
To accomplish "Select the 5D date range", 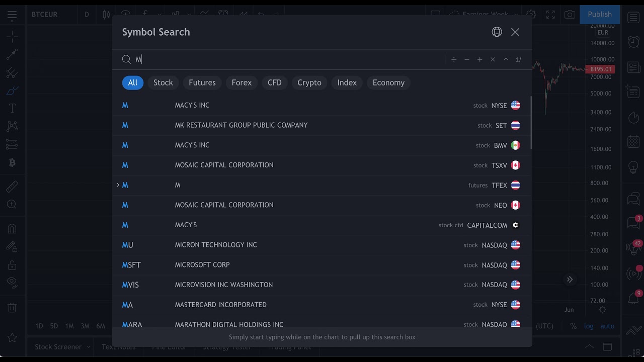I will (54, 326).
